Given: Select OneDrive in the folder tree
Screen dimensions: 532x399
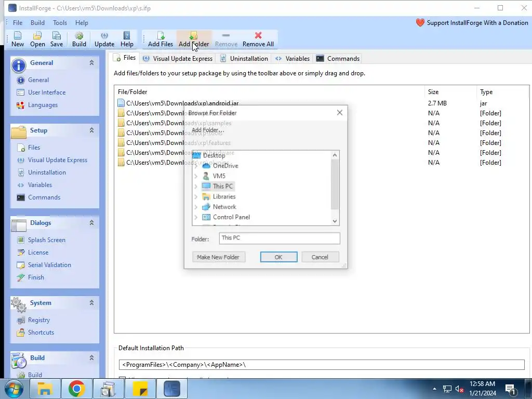Looking at the screenshot, I should [x=220, y=166].
